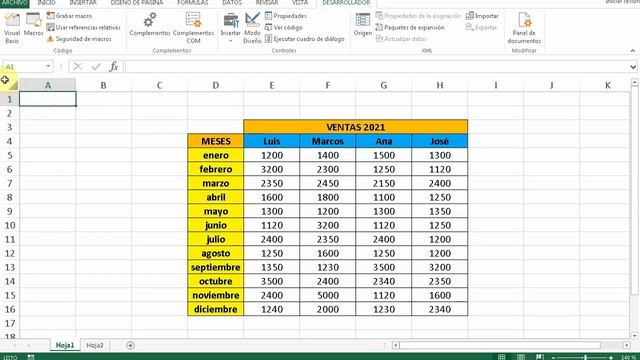Open Panel de documentos
640x360 pixels.
(x=524, y=28)
